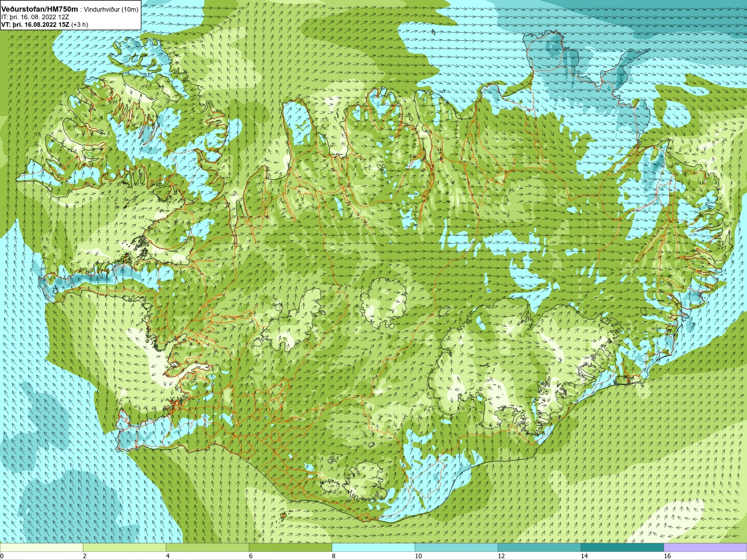The width and height of the screenshot is (747, 560).
Task: Click the Vindurhviður (10m) label
Action: point(111,9)
